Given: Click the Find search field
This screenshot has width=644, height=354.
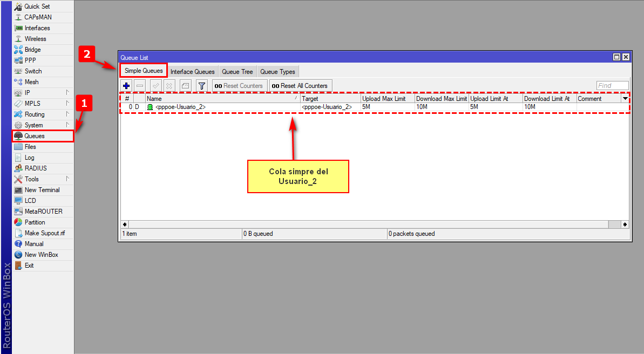Looking at the screenshot, I should (612, 86).
